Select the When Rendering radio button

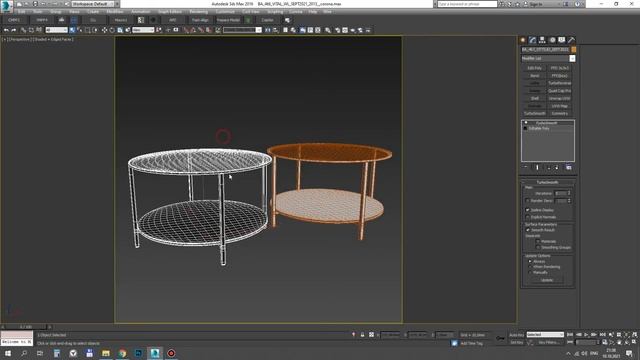click(x=530, y=267)
